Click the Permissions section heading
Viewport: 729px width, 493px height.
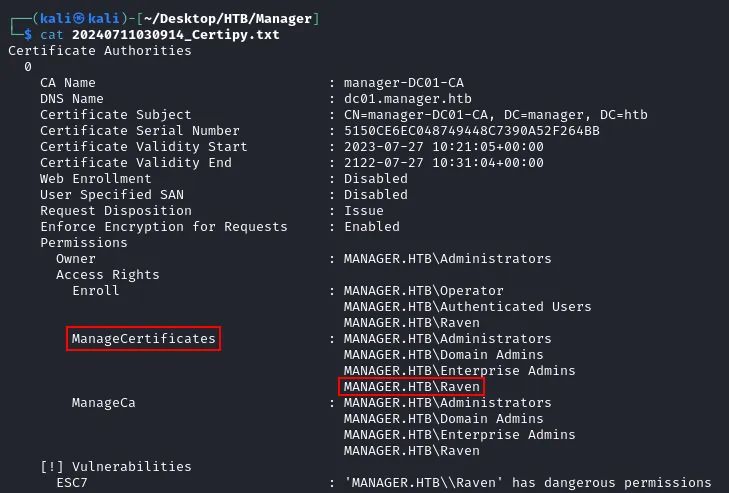coord(84,243)
